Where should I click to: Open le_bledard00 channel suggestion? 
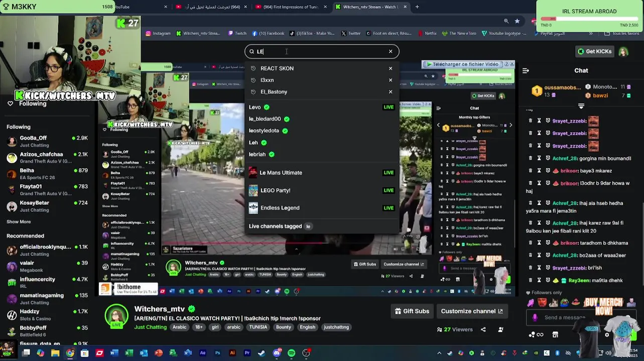coord(321,119)
